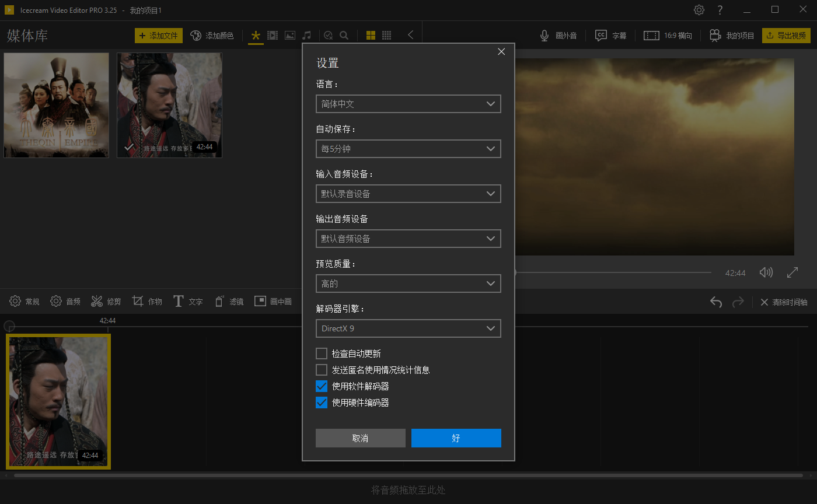The width and height of the screenshot is (817, 504).
Task: Select the Crop (作物) tool
Action: [146, 301]
